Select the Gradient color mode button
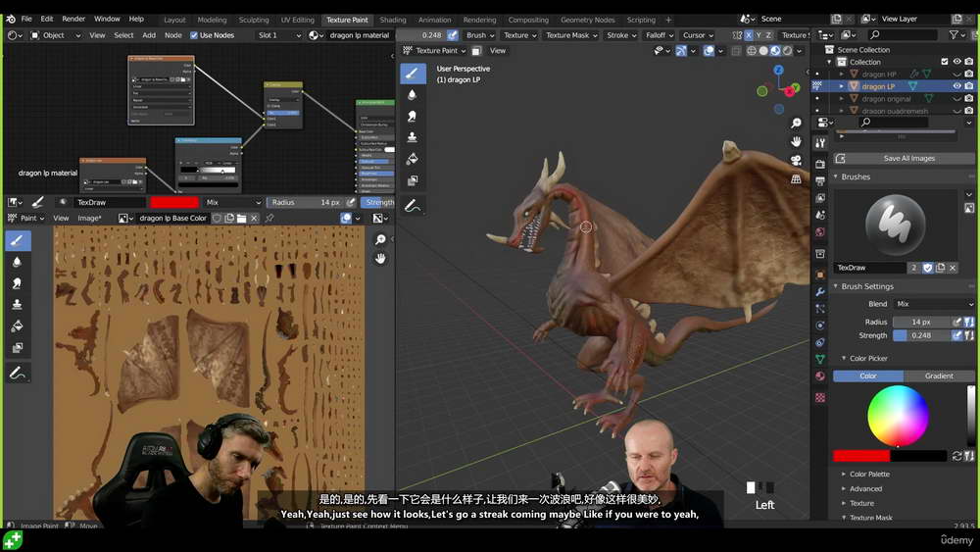This screenshot has width=980, height=552. point(939,376)
